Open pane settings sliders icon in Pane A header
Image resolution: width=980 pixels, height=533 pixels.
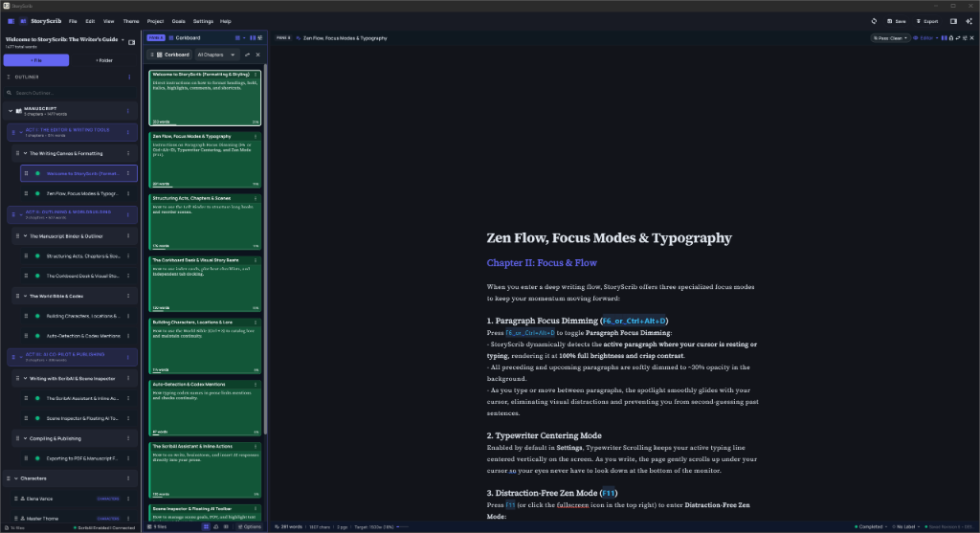tap(260, 38)
